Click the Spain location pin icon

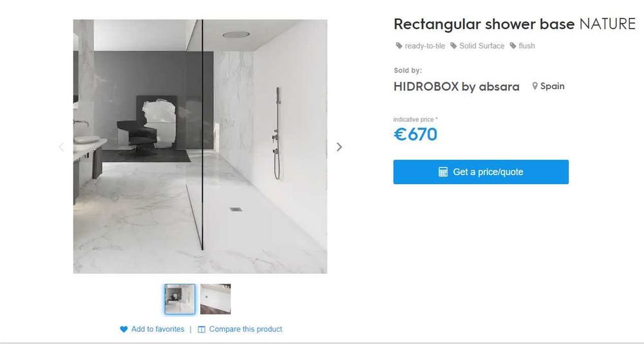[535, 86]
